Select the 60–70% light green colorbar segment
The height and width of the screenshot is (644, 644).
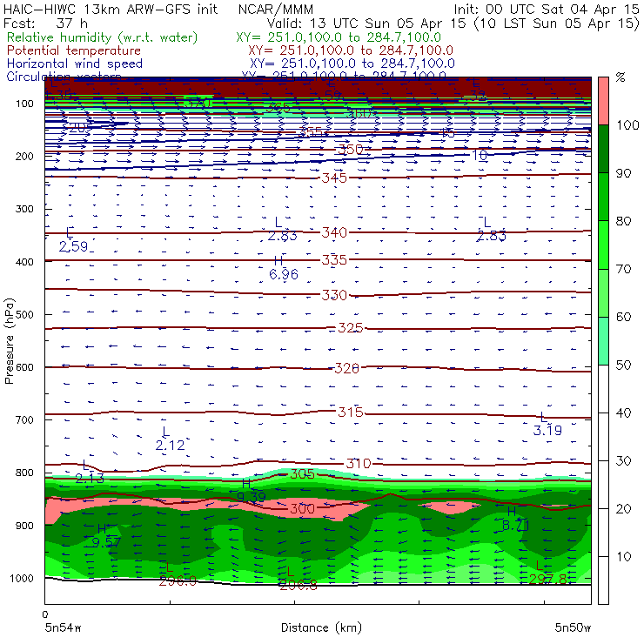[x=603, y=292]
